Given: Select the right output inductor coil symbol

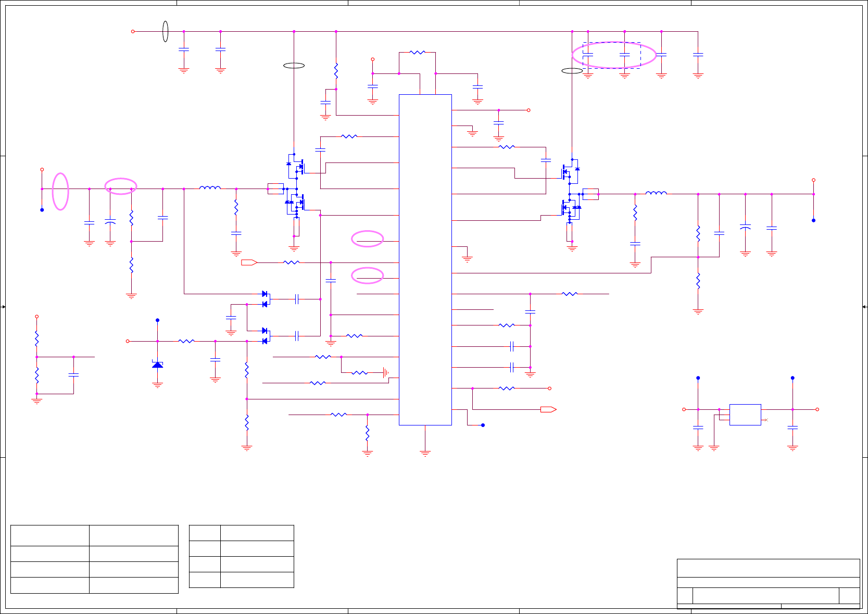Looking at the screenshot, I should point(656,193).
